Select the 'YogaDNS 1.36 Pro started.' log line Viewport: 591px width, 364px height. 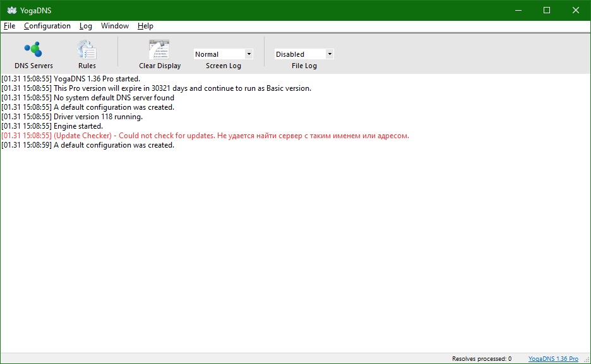coord(71,79)
